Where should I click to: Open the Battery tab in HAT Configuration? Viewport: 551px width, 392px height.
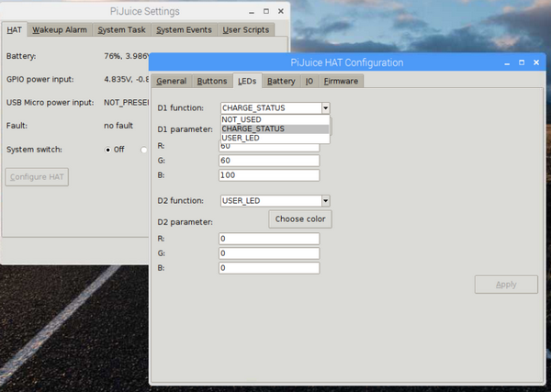281,81
